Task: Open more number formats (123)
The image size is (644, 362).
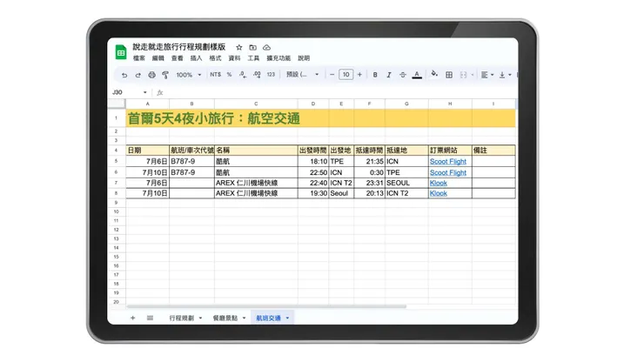Action: click(x=271, y=74)
